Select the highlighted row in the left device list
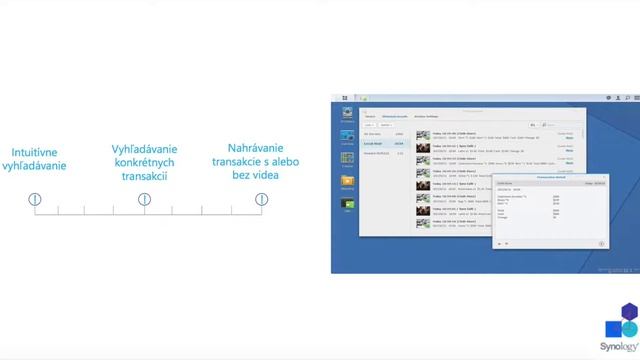The height and width of the screenshot is (360, 640). (384, 144)
